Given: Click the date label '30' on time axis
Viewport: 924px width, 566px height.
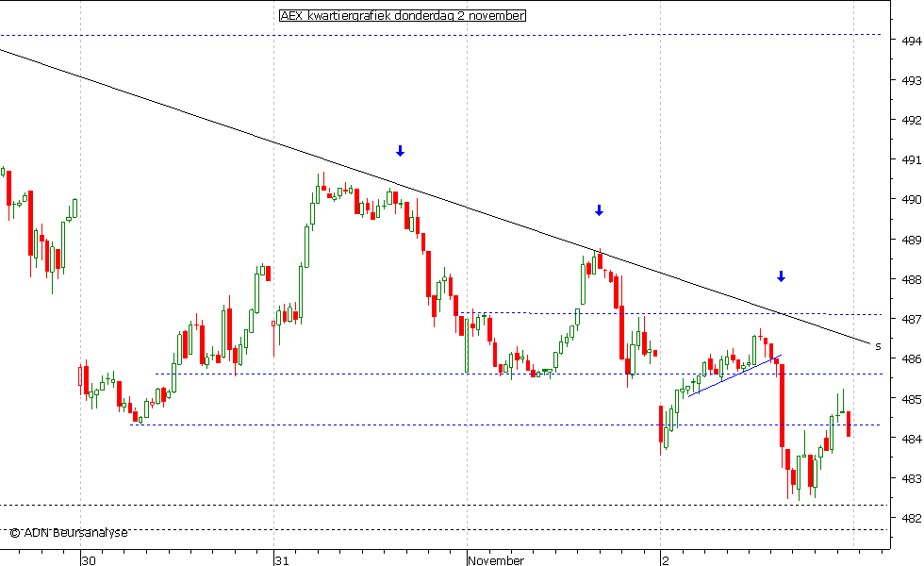Looking at the screenshot, I should click(x=89, y=560).
